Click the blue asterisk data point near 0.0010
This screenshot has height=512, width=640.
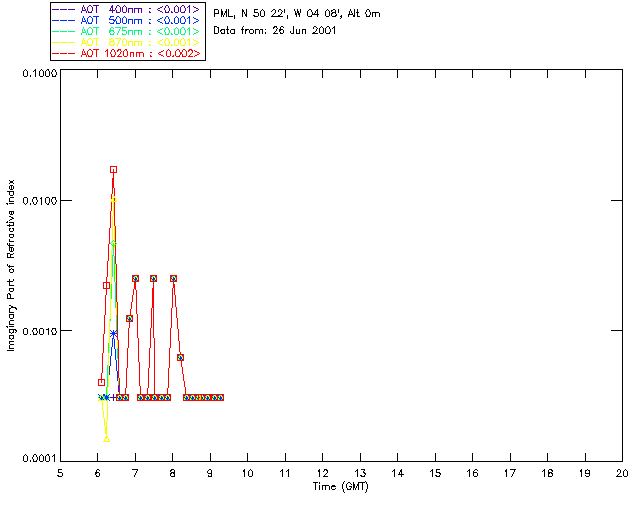point(113,334)
